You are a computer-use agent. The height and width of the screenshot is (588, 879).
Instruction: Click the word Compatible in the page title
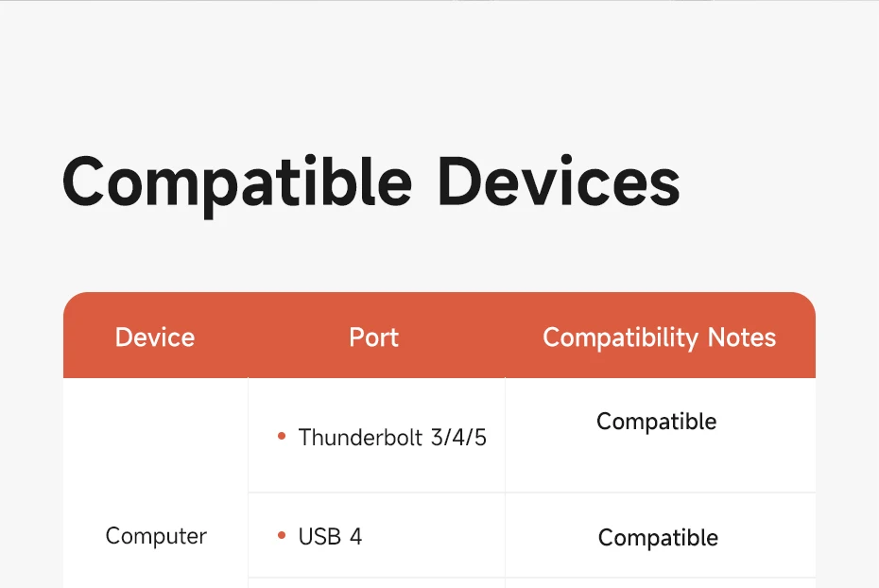coord(237,185)
